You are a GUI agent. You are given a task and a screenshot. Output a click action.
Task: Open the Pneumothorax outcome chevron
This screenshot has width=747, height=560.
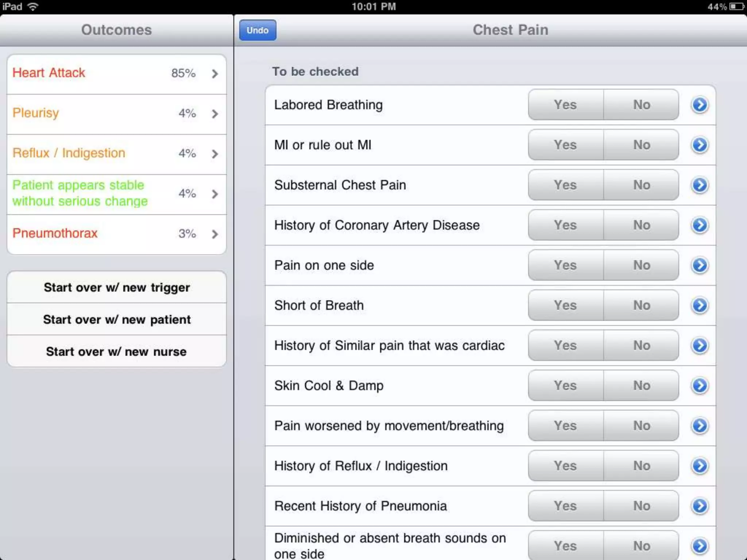[x=215, y=234]
